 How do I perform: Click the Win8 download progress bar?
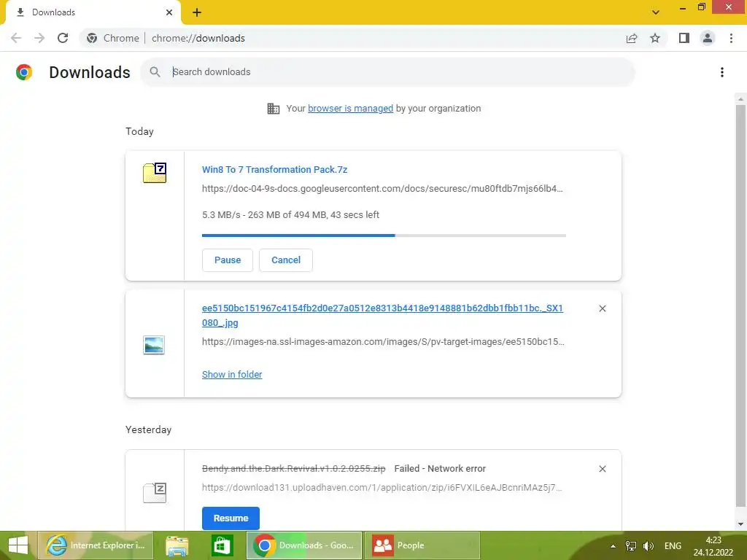[384, 236]
